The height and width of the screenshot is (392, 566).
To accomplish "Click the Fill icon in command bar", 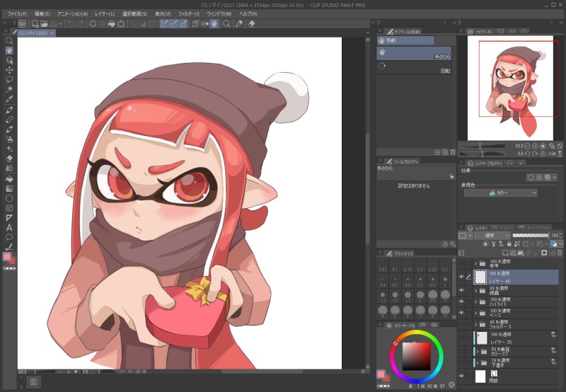I will 112,24.
